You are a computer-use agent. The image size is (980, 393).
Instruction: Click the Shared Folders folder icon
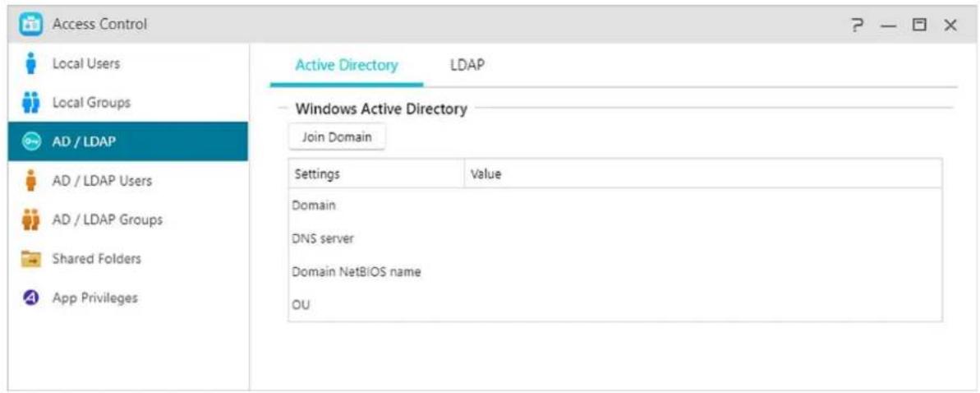tap(31, 258)
